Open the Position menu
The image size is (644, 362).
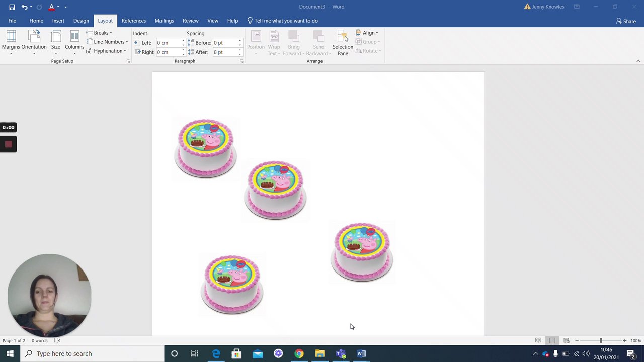(x=256, y=43)
